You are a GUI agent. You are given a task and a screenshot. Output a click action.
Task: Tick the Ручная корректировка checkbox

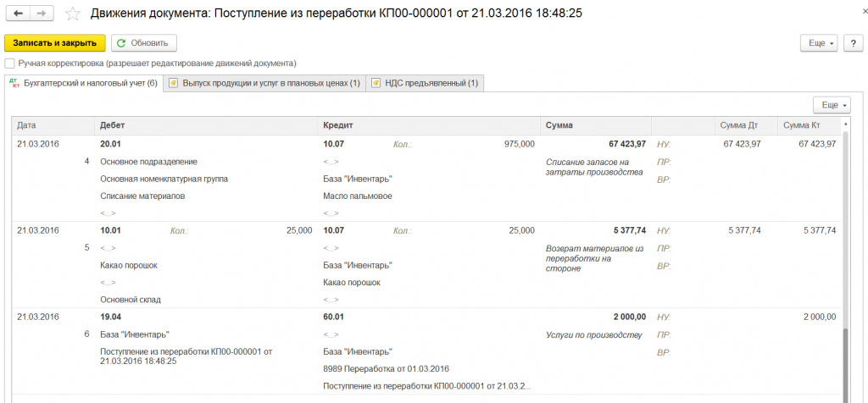click(9, 63)
